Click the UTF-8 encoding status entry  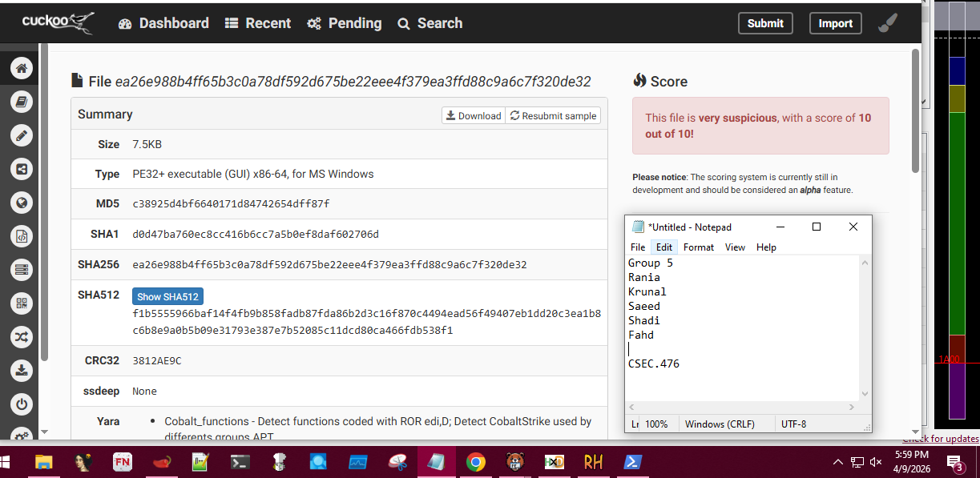[794, 424]
